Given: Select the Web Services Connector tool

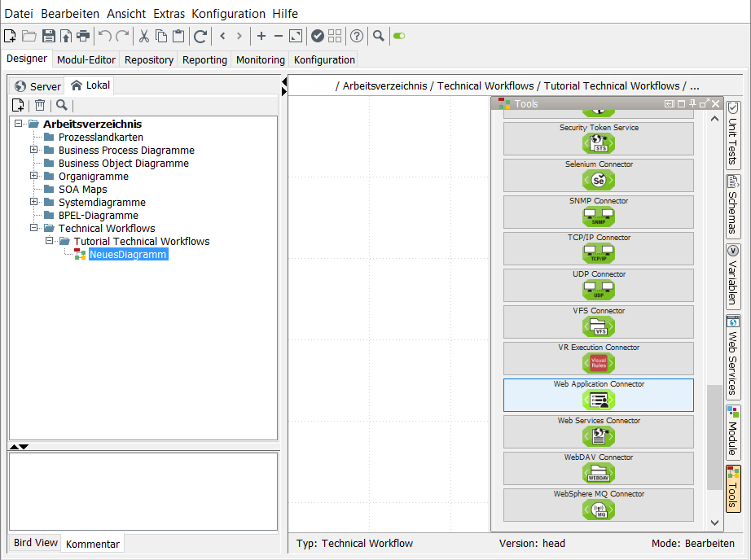Looking at the screenshot, I should [x=599, y=436].
